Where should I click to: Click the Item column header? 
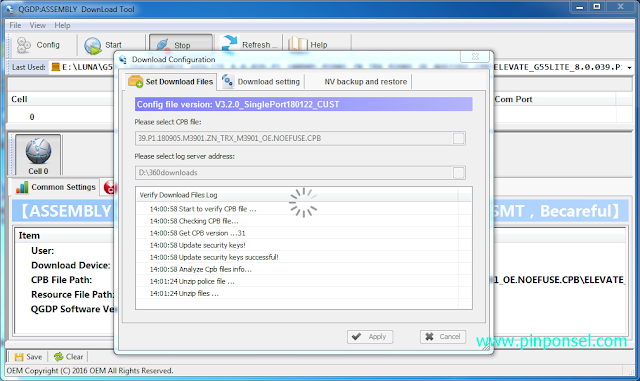coord(29,236)
